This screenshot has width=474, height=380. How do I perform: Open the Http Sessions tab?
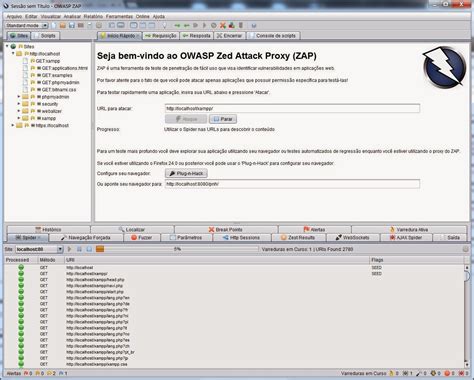(241, 238)
